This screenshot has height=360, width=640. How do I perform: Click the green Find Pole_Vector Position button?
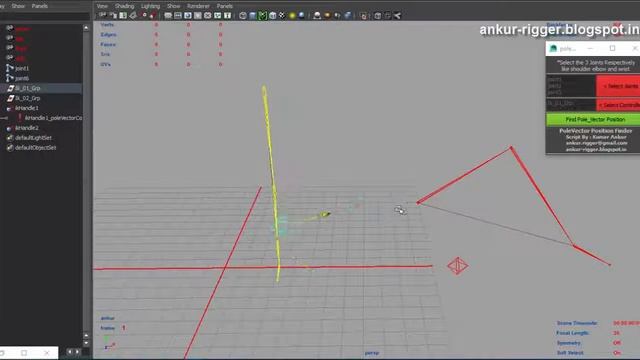pyautogui.click(x=593, y=119)
